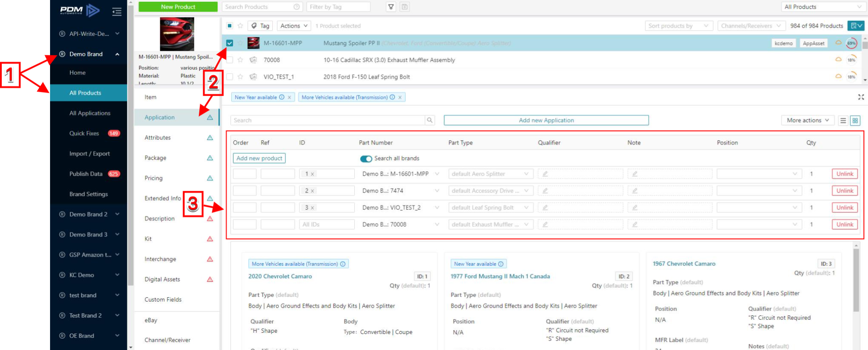The width and height of the screenshot is (868, 350).
Task: Remove ID 3 chip in VIO_TEST_2 row
Action: coord(313,208)
